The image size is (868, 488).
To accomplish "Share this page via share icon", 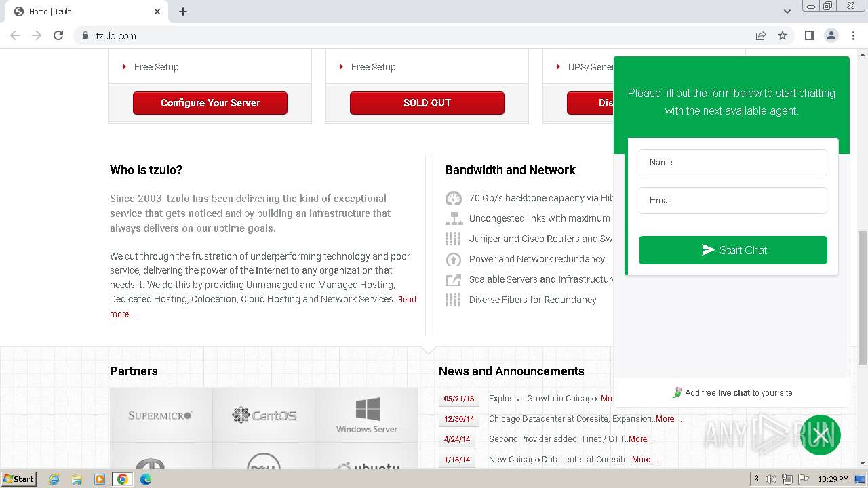I will [x=761, y=35].
